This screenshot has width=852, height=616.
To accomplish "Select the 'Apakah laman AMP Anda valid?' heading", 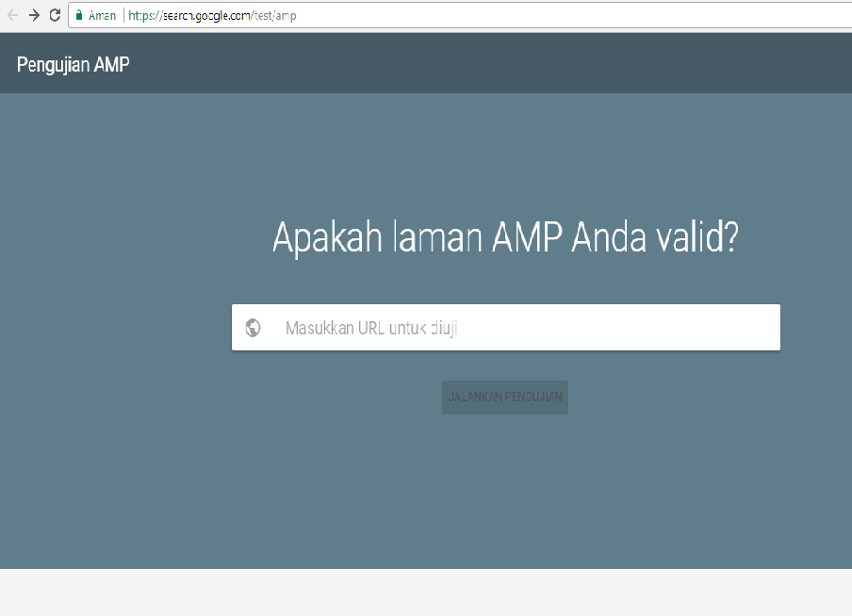I will click(x=505, y=237).
